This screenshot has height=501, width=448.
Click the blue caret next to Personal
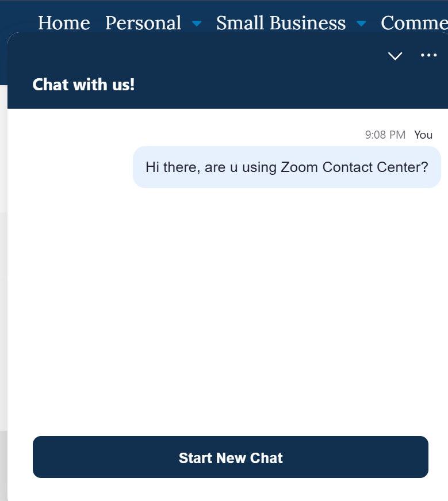coord(196,24)
